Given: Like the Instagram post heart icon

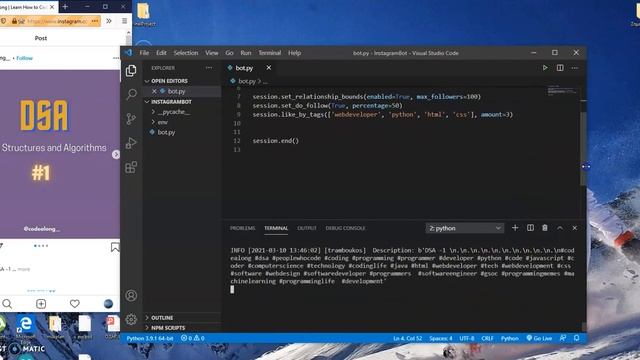Looking at the screenshot, I should click(75, 304).
